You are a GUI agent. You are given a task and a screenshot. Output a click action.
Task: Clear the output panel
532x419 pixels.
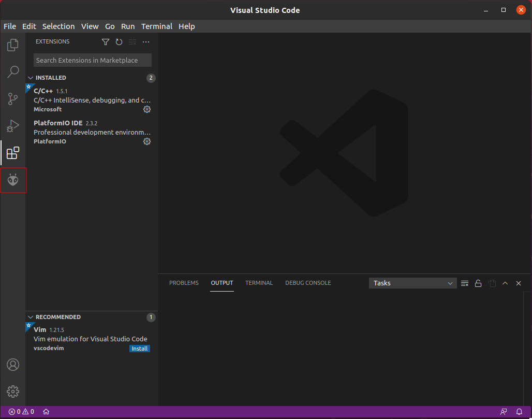465,283
